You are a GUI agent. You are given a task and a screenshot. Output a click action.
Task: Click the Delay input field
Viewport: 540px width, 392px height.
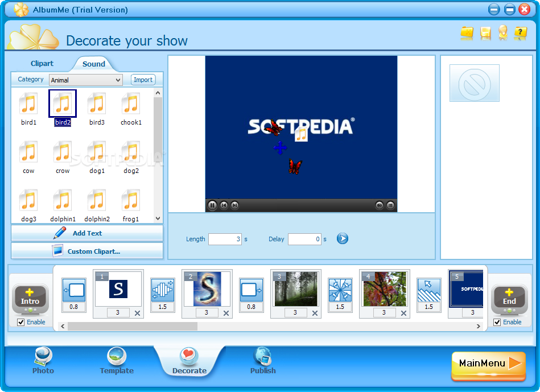click(x=305, y=239)
